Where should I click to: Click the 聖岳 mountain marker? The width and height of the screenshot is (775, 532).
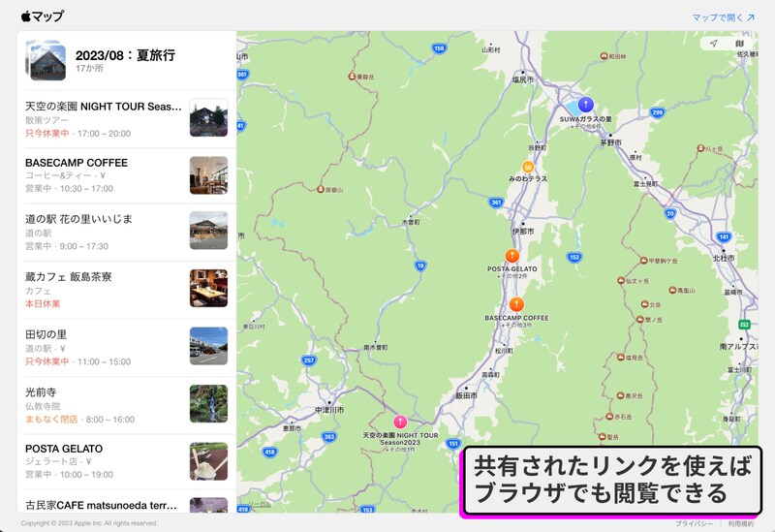[x=602, y=437]
